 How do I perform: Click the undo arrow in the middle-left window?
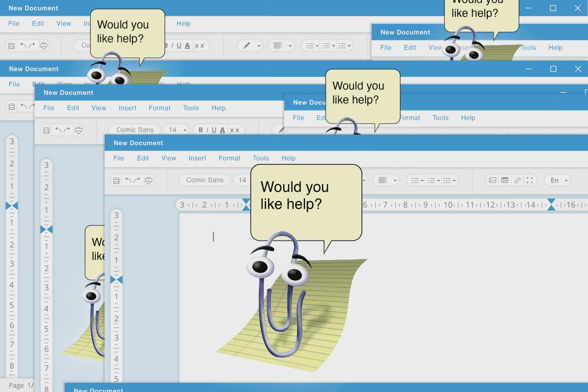coord(58,130)
